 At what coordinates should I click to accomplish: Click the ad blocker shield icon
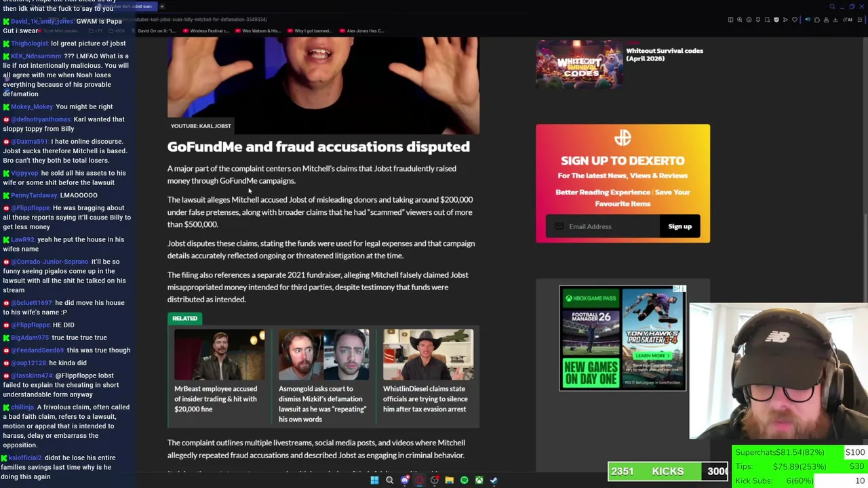click(776, 20)
